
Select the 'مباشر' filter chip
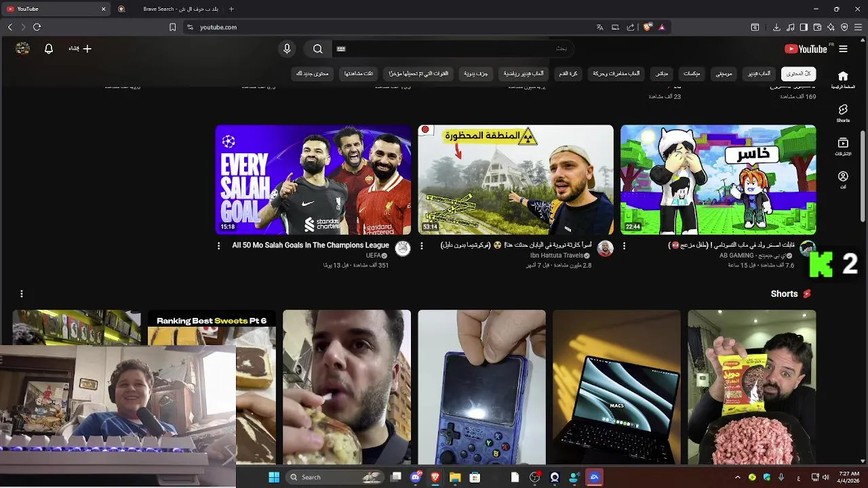[x=662, y=73]
